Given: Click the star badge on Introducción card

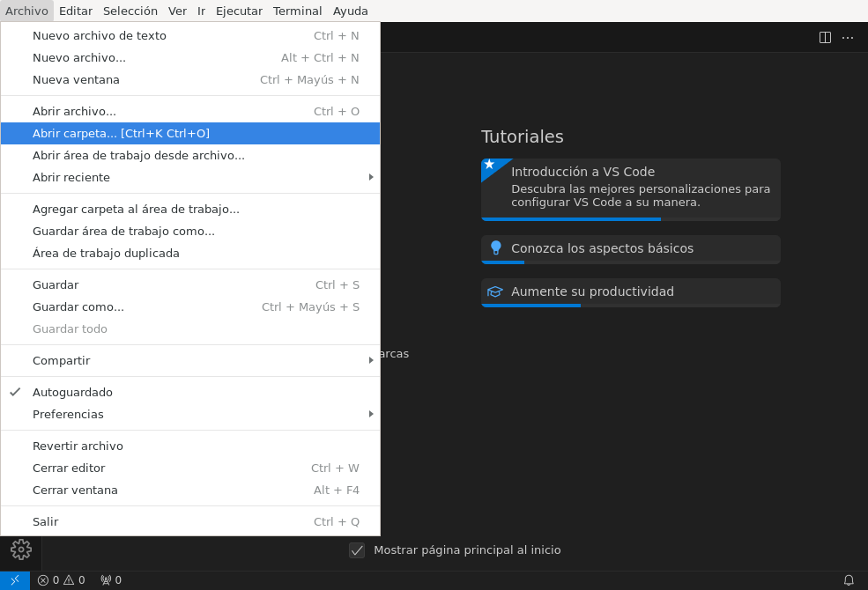Looking at the screenshot, I should pos(489,164).
